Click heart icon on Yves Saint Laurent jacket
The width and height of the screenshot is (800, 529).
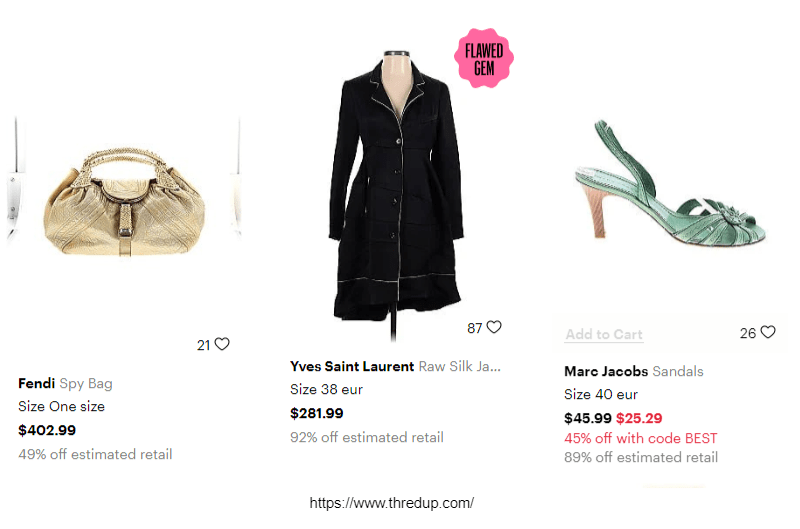(494, 327)
